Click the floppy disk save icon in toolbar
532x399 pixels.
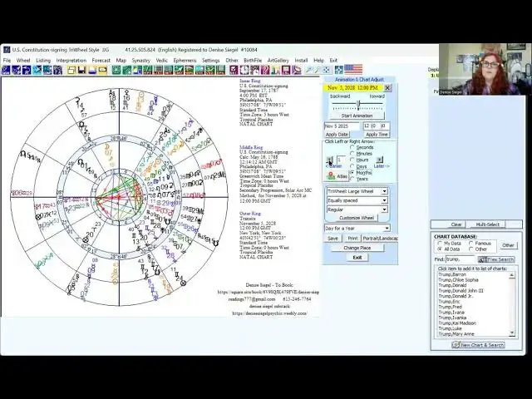coord(81,70)
